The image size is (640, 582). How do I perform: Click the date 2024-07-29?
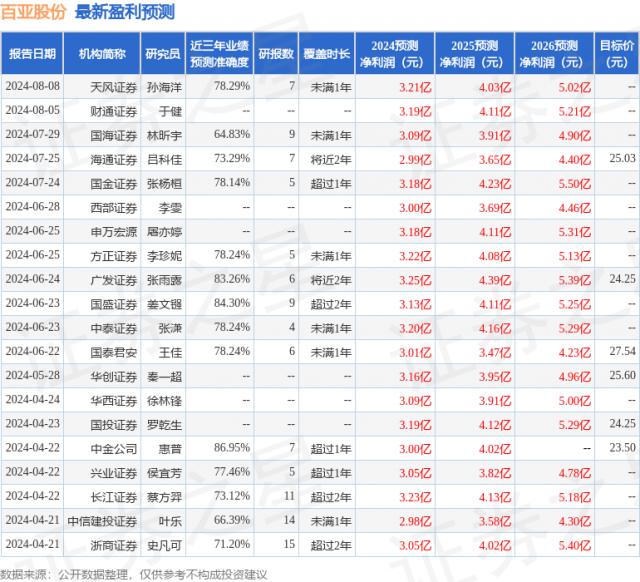[33, 134]
